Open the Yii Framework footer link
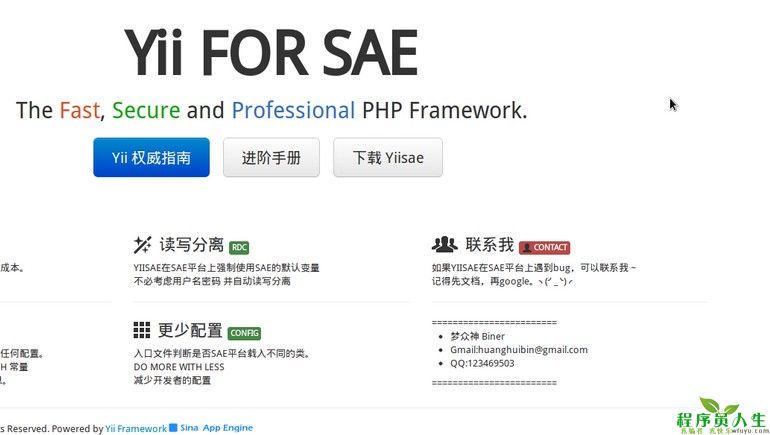Screen dimensions: 770x435 (136, 429)
